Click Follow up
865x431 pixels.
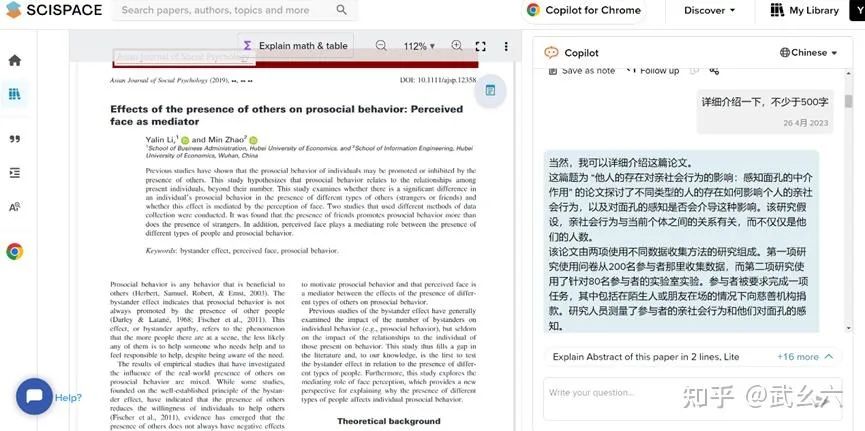coord(653,71)
